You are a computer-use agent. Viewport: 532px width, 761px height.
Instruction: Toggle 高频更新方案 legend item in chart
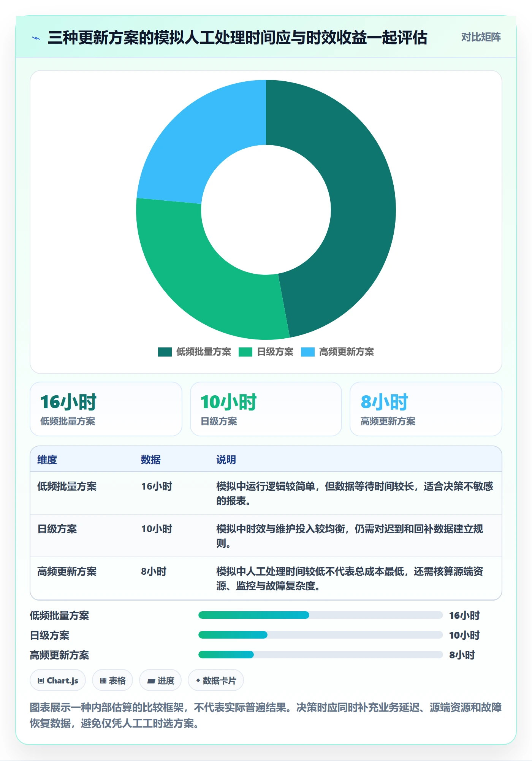click(x=337, y=352)
